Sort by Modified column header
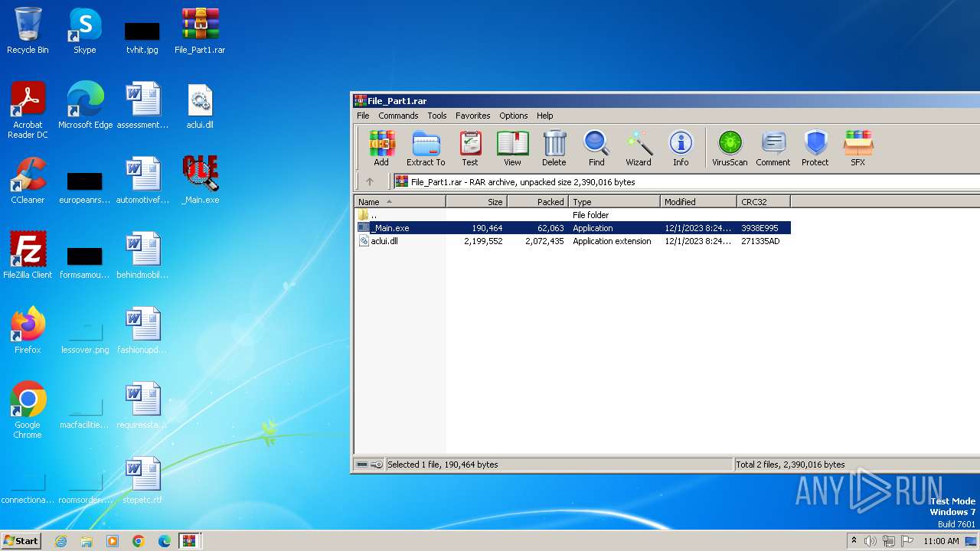The height and width of the screenshot is (551, 980). point(698,202)
